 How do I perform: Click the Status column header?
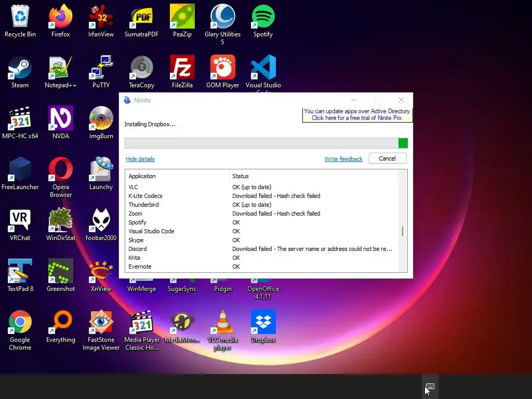click(313, 176)
